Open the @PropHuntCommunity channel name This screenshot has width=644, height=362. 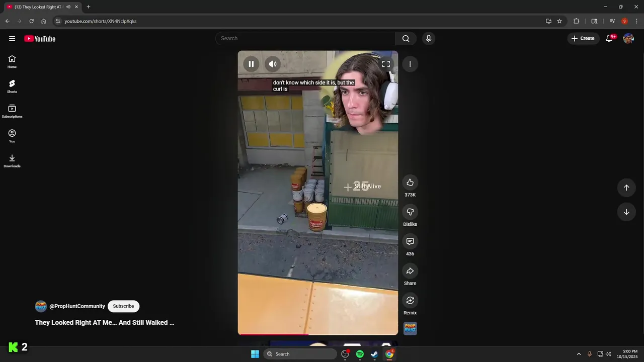pos(77,306)
